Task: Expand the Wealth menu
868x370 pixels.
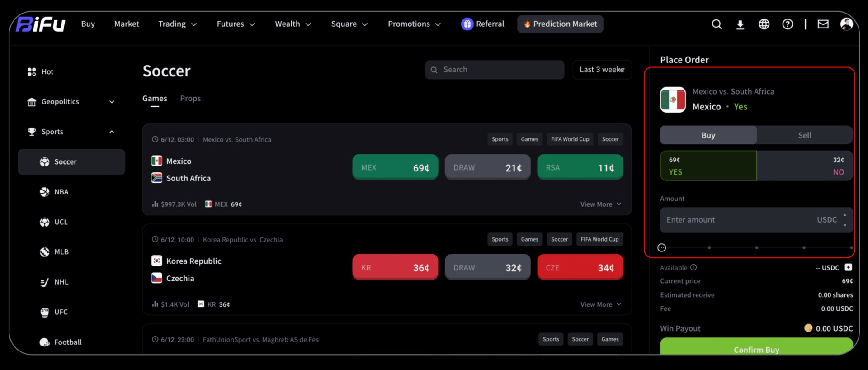Action: [293, 24]
